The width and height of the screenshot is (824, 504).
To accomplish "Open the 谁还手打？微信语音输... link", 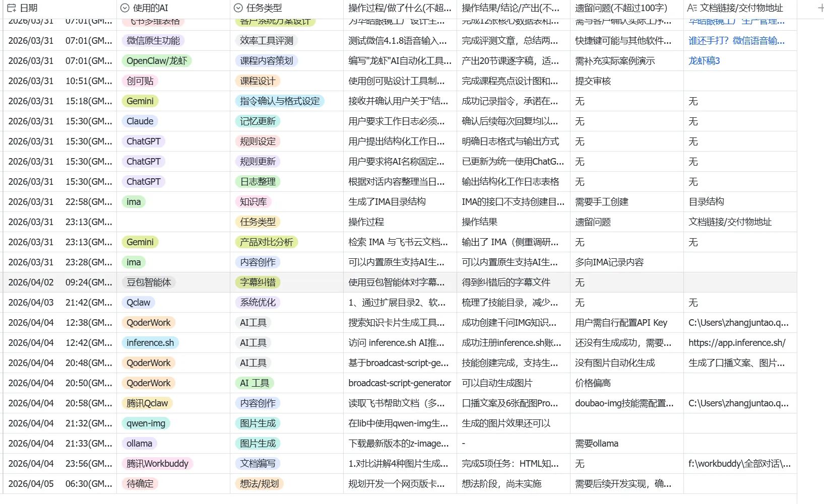I will [x=736, y=41].
